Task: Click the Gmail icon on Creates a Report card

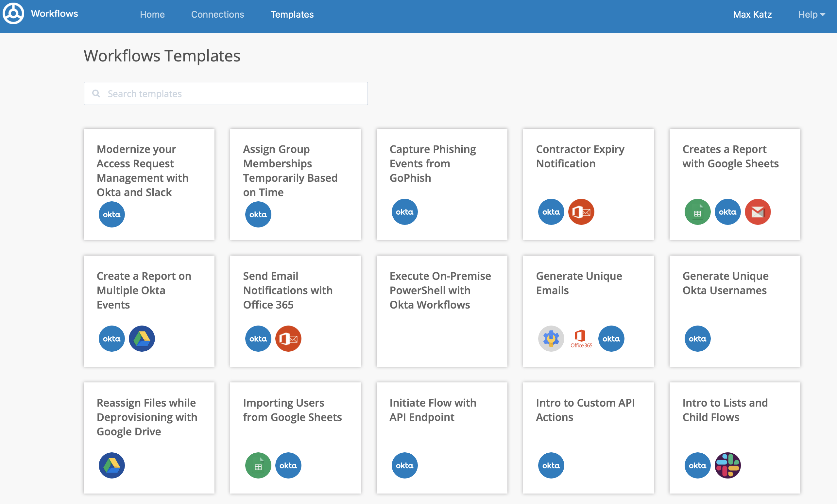Action: pyautogui.click(x=758, y=212)
